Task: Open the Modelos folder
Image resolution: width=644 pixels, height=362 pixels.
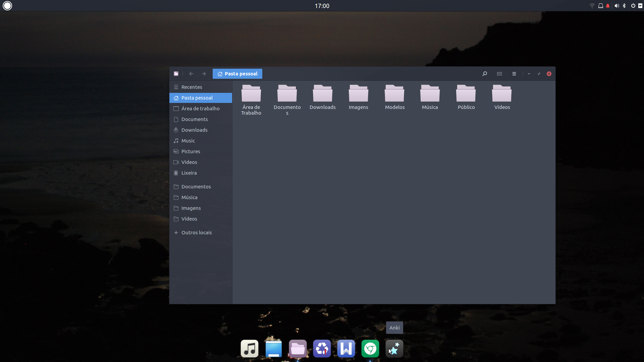Action: [394, 97]
